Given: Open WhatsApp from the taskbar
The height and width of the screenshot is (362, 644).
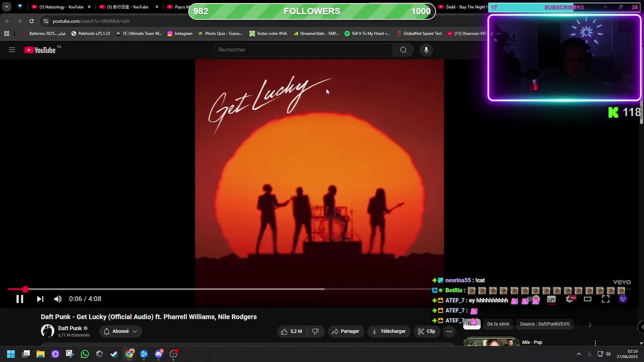Looking at the screenshot, I should point(85,354).
